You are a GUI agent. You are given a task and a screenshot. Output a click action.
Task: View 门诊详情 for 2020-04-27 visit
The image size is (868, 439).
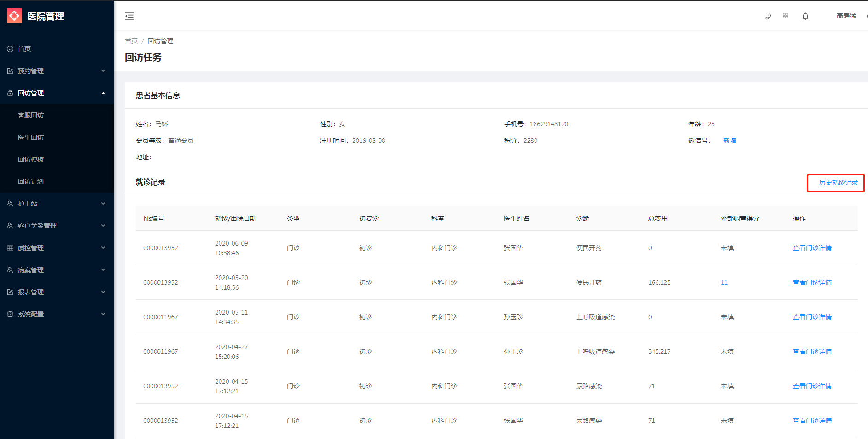[x=812, y=351]
